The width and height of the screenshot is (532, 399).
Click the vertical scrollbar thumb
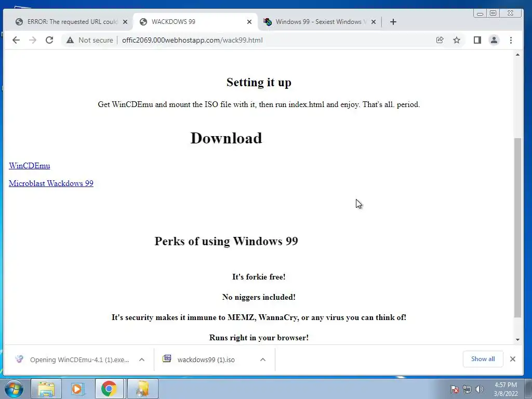[517, 228]
